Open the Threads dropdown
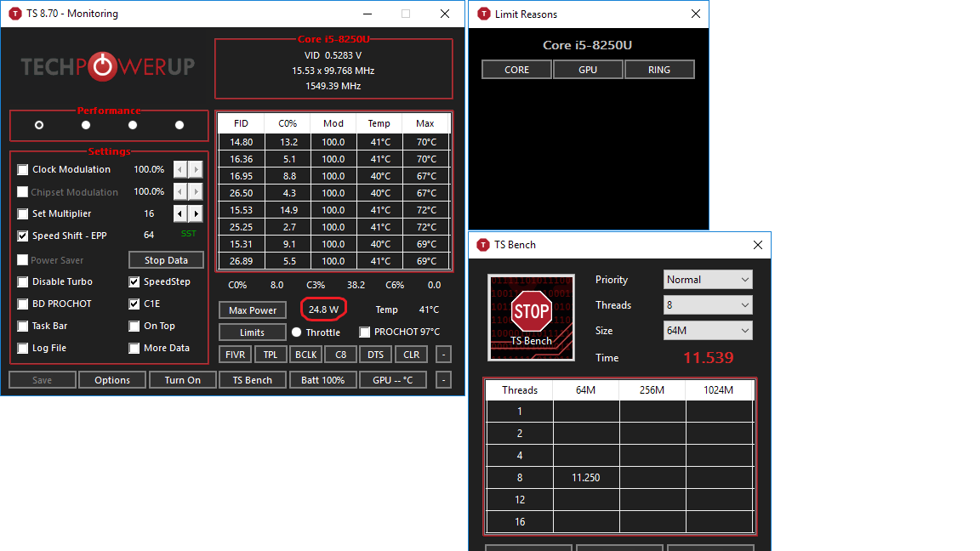 (708, 305)
